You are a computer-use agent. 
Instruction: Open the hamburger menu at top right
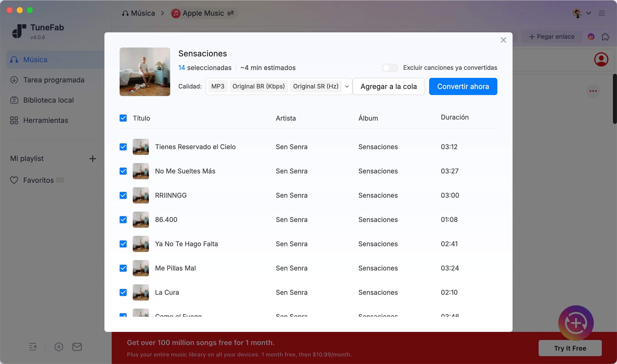[x=602, y=13]
